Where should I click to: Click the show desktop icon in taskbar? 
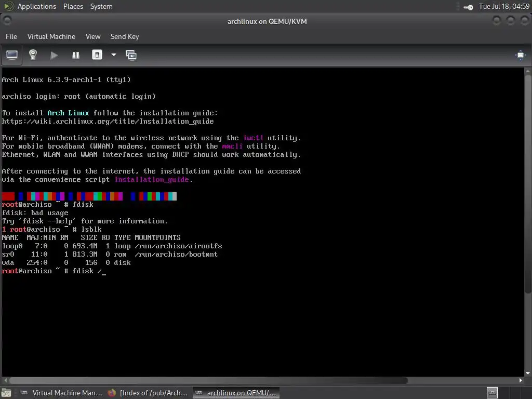pyautogui.click(x=6, y=393)
